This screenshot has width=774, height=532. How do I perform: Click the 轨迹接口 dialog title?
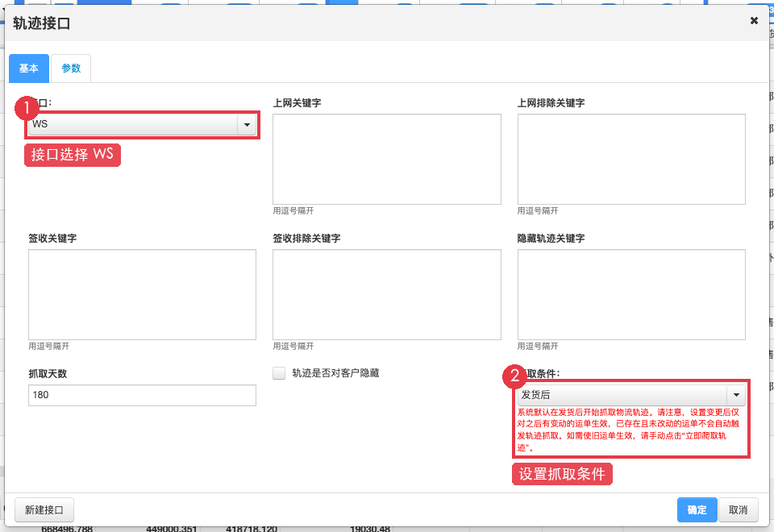[41, 23]
